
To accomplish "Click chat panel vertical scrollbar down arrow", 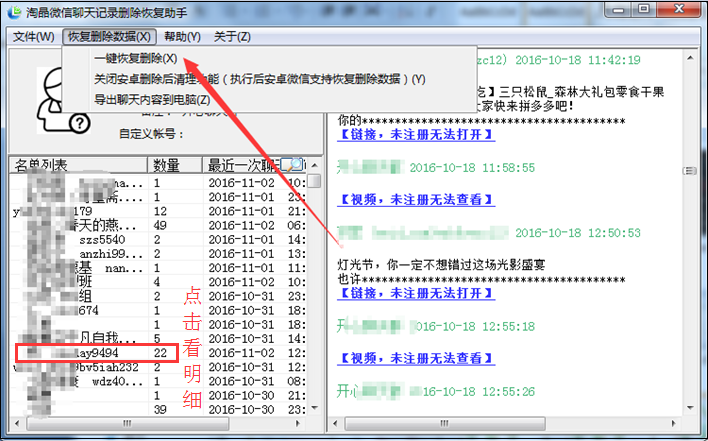I will (690, 408).
